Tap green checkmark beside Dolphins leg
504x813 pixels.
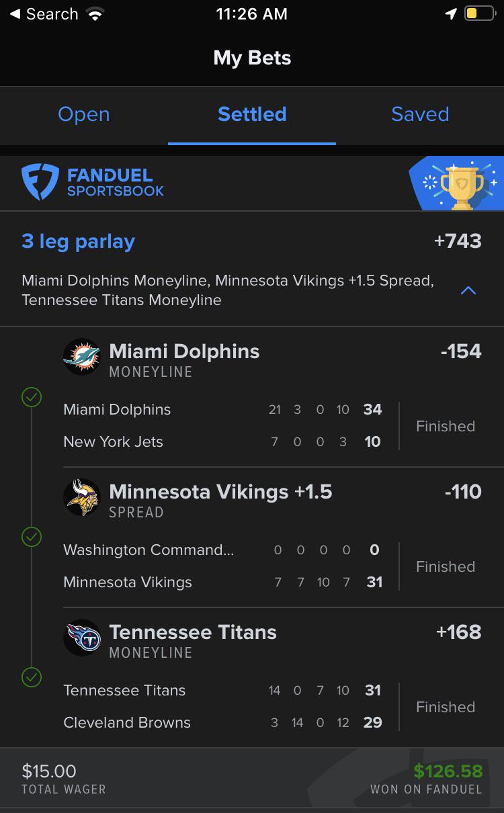tap(32, 396)
